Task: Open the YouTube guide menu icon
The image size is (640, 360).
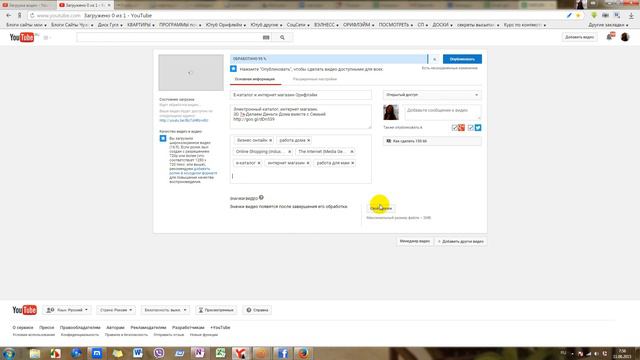Action: [46, 38]
